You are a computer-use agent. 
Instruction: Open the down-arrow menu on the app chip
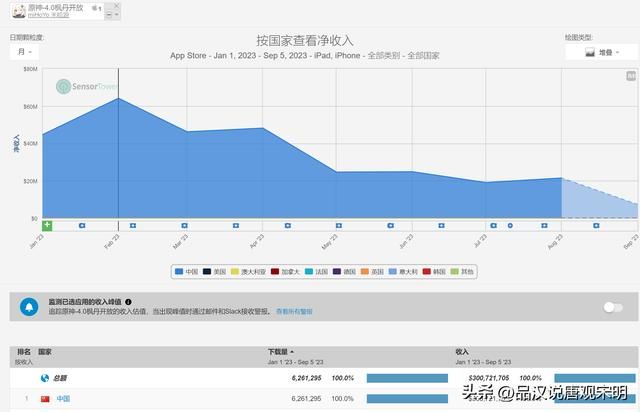click(x=116, y=14)
